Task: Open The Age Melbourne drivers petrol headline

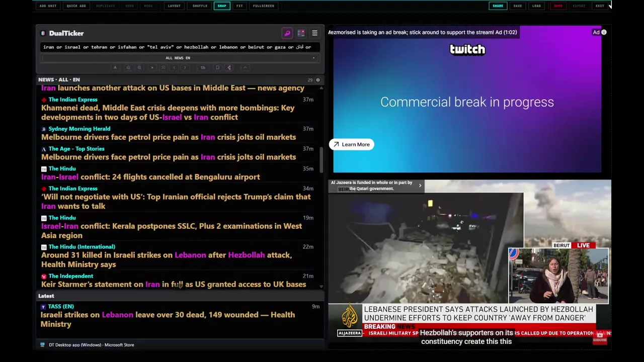Action: coord(169,157)
